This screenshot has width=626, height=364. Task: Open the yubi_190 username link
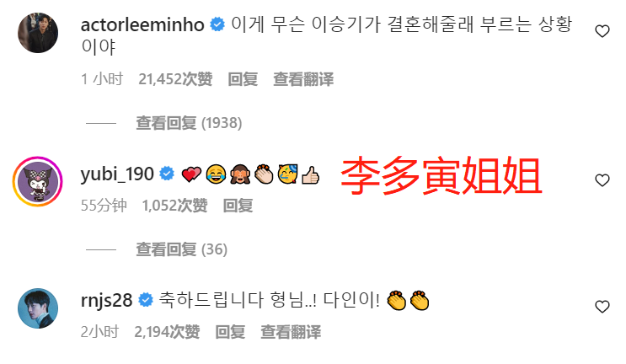click(117, 174)
